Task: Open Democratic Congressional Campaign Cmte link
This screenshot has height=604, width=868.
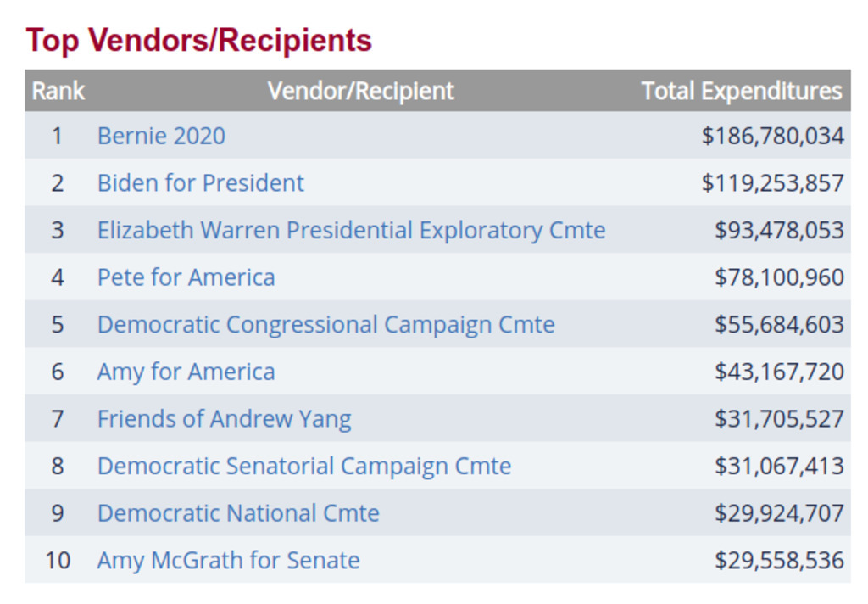Action: tap(325, 325)
